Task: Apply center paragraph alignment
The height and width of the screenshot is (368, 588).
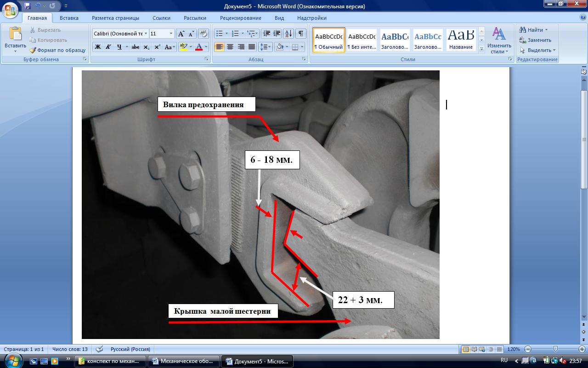Action: pyautogui.click(x=230, y=47)
